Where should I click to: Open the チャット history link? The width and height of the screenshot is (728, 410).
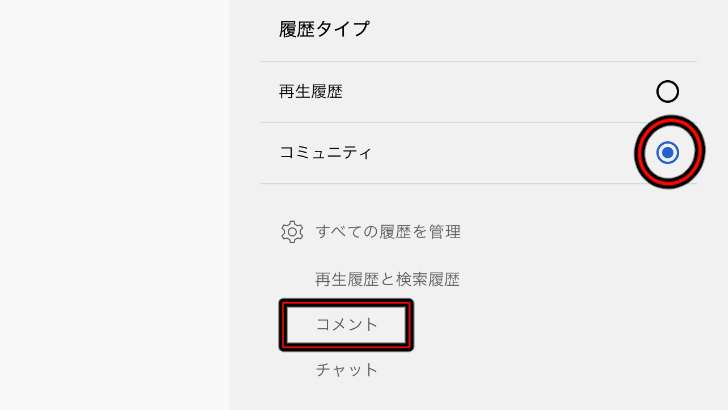[x=347, y=370]
